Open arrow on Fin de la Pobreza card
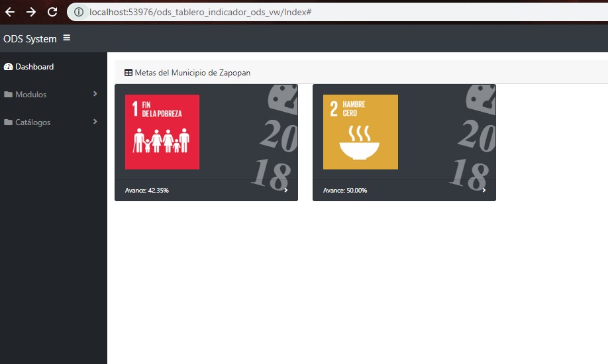The height and width of the screenshot is (364, 608). (286, 191)
